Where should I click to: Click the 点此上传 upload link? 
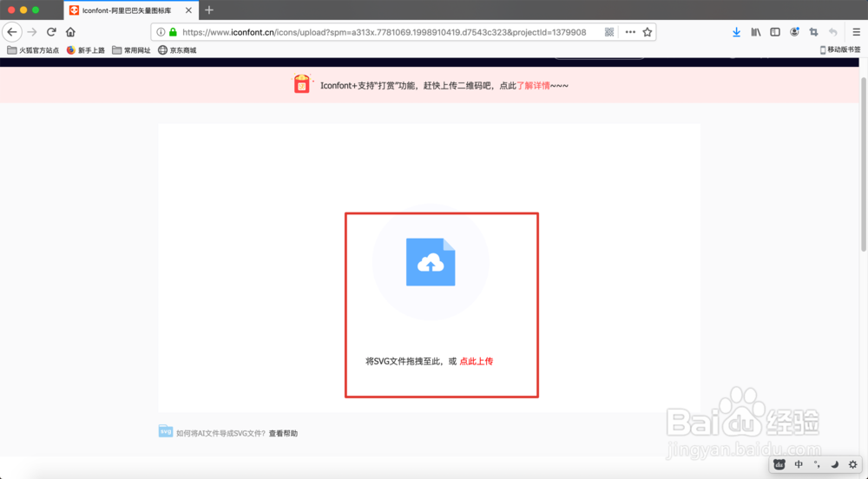[476, 361]
